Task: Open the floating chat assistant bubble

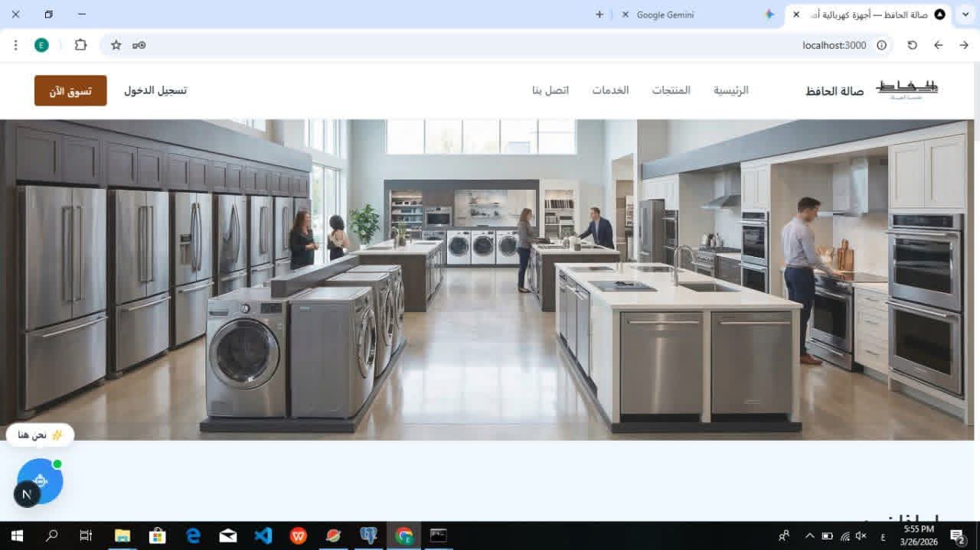Action: [x=40, y=481]
